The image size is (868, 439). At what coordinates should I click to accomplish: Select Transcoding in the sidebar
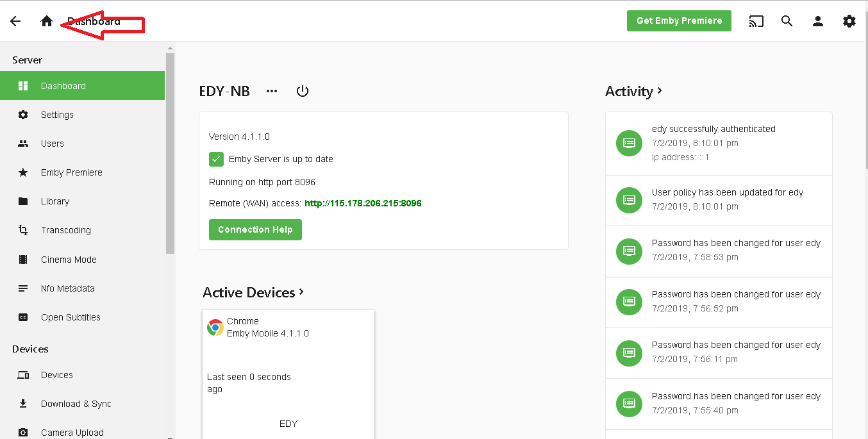pyautogui.click(x=82, y=230)
